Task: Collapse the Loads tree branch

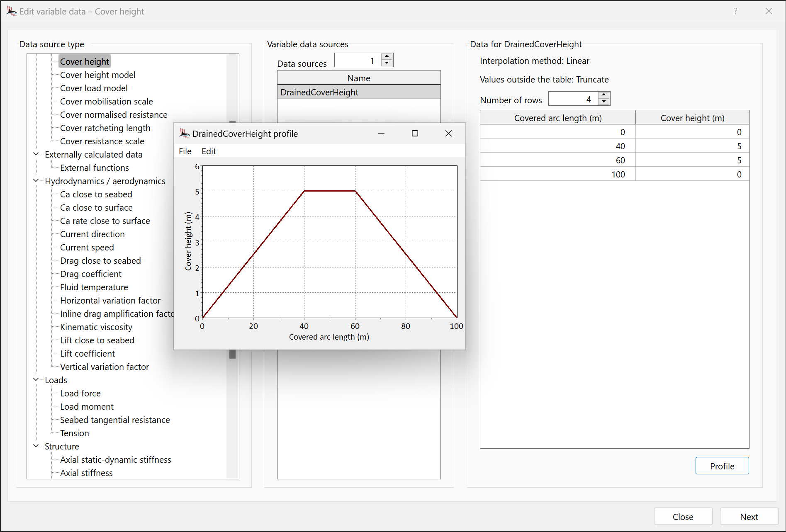Action: (x=36, y=380)
